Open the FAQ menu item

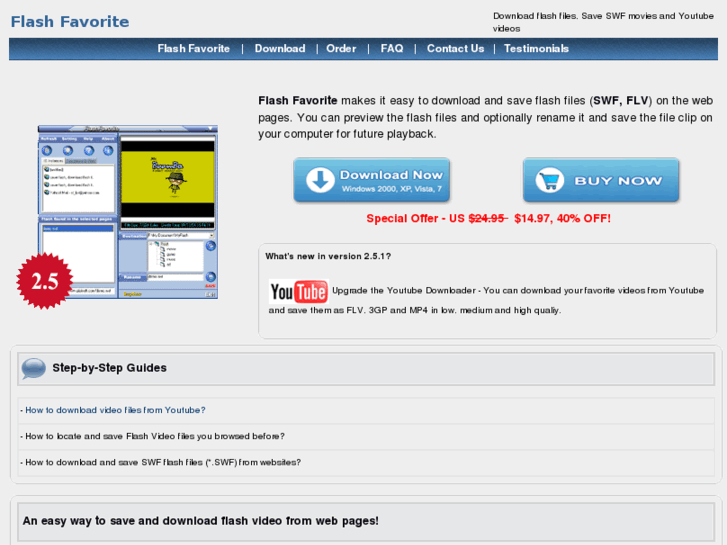pos(392,49)
